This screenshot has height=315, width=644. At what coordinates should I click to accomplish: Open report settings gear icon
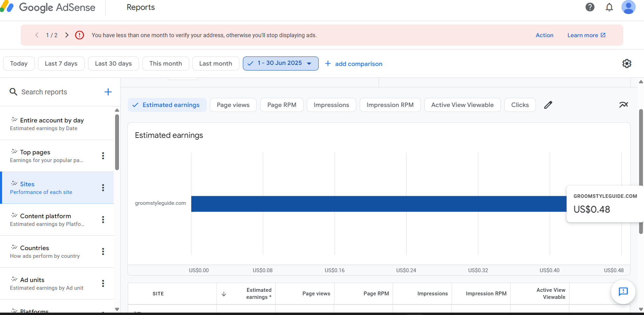627,63
